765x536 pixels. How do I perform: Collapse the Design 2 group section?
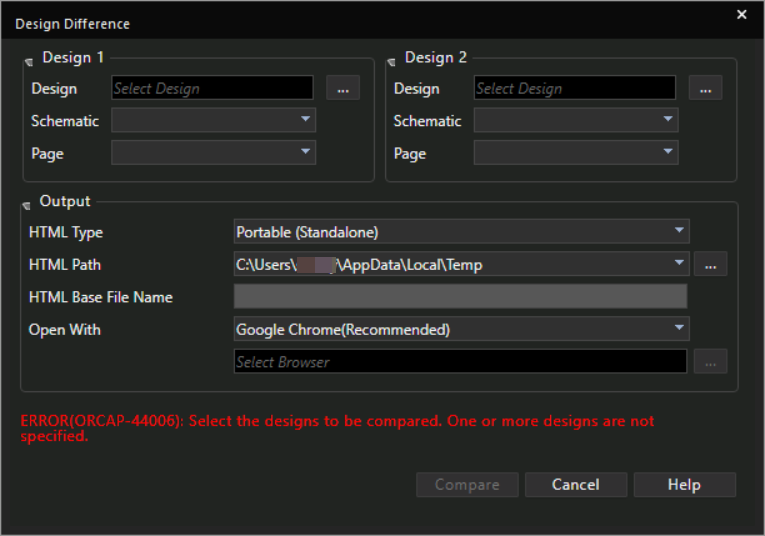click(391, 61)
